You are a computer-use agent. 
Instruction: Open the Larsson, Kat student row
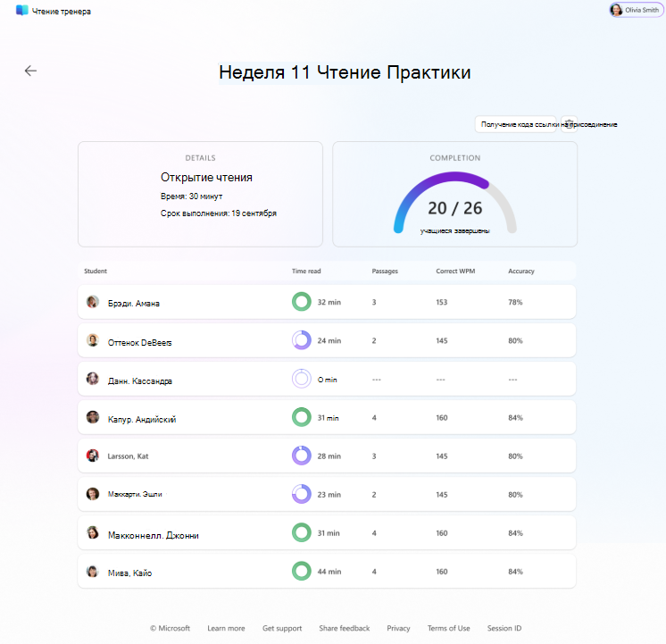pos(327,456)
